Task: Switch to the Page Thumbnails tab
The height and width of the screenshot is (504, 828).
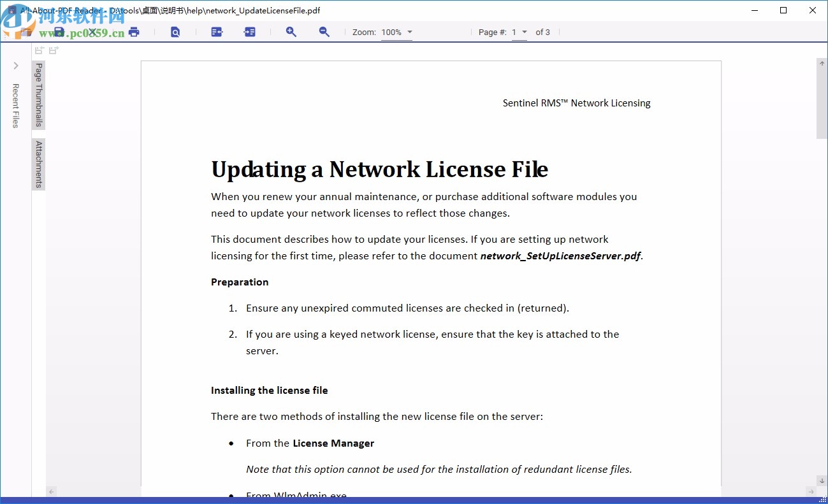Action: [38, 96]
